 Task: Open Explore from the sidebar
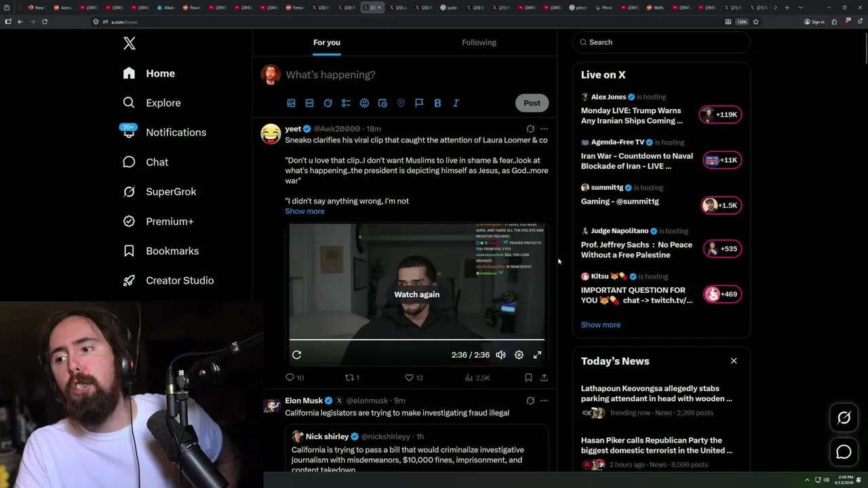[152, 103]
